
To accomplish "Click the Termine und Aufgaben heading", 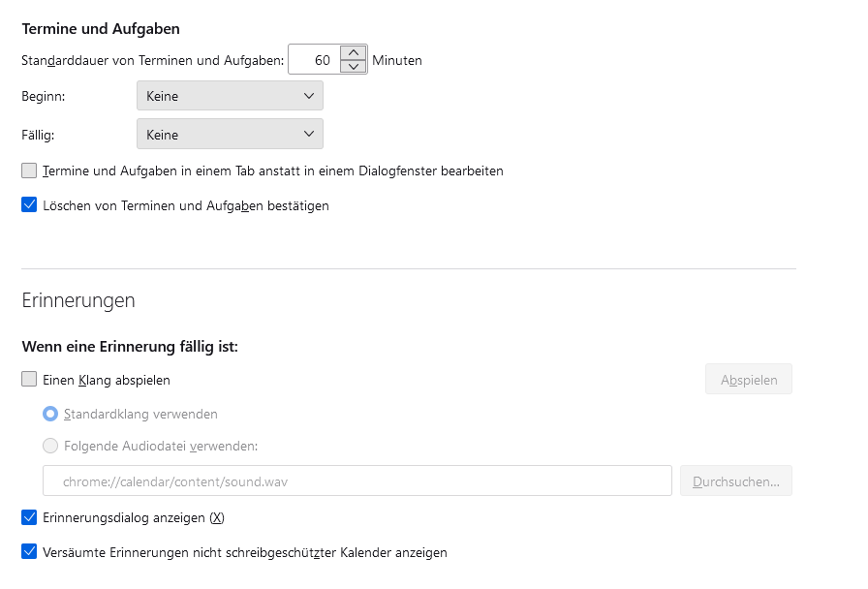I will coord(101,29).
